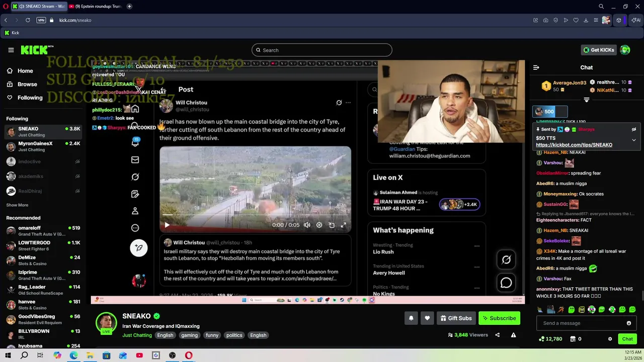Open Opera downloads icon
The image size is (644, 362).
point(586,20)
